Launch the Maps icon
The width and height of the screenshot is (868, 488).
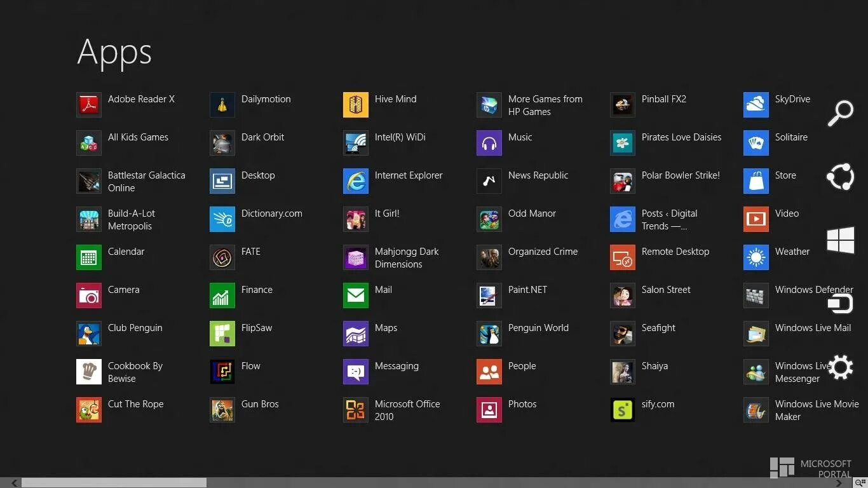point(356,334)
